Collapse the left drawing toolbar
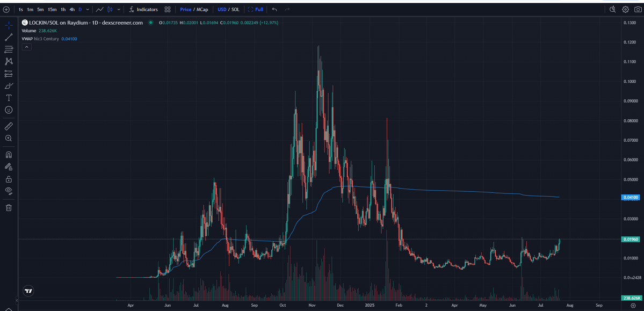The image size is (644, 311). [x=17, y=301]
